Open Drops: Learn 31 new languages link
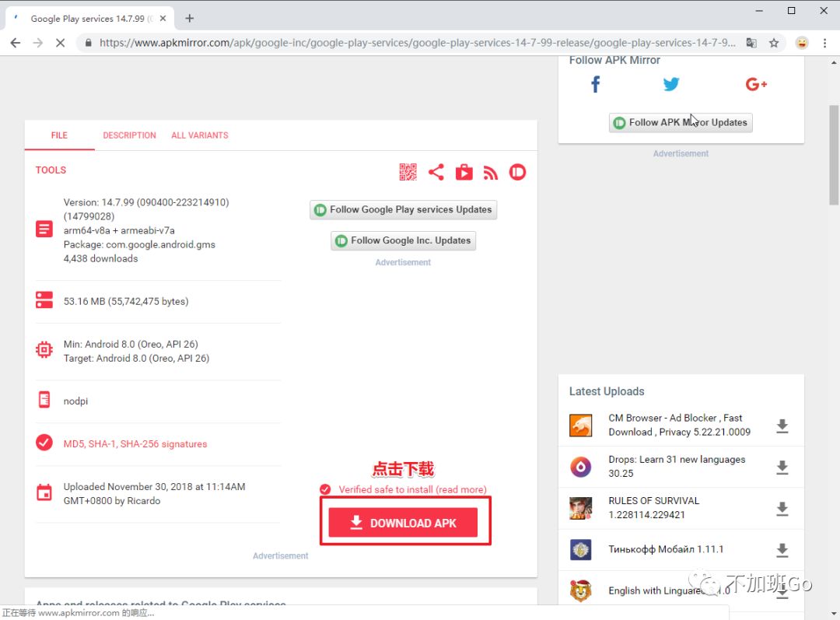Screen dimensions: 840x620 tap(677, 466)
